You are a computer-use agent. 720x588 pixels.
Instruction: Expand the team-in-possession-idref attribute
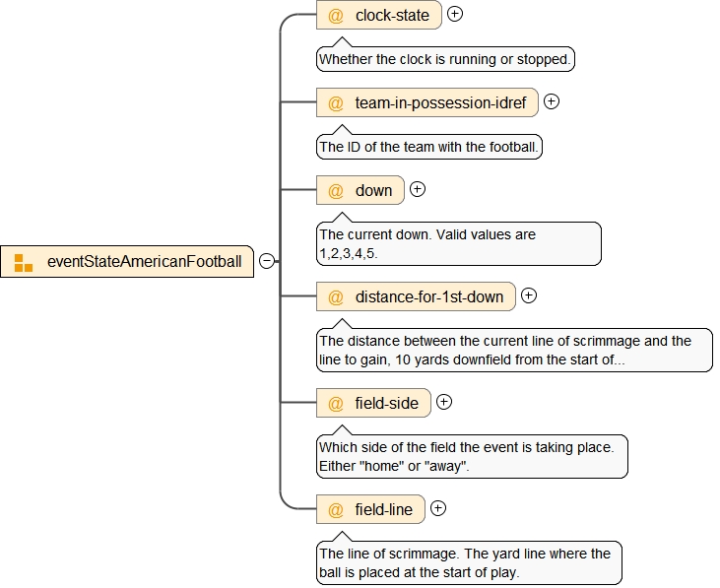coord(552,100)
